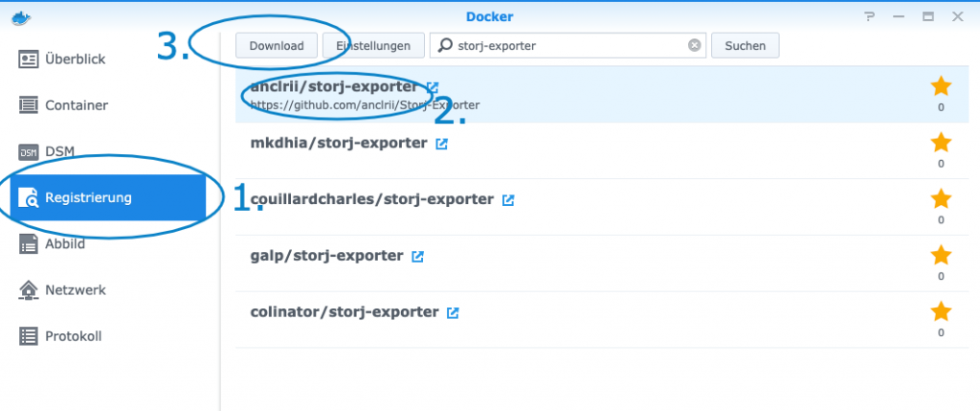Viewport: 980px width, 411px height.
Task: Click the star for anclrii/storj-exporter
Action: (x=941, y=87)
